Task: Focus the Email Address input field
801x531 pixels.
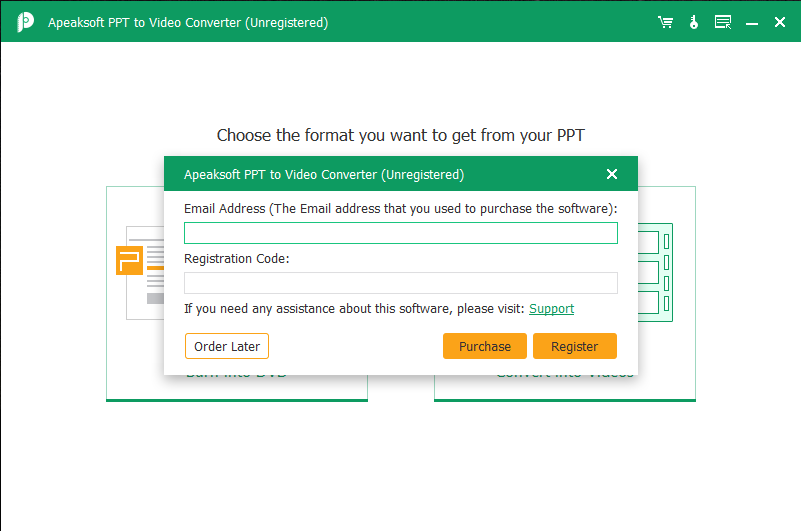Action: click(x=400, y=233)
